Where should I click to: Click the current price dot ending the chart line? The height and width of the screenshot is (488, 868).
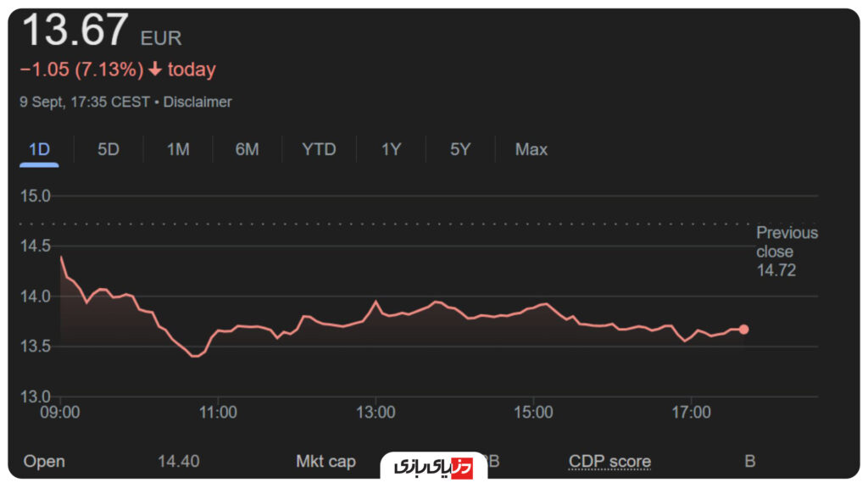744,330
